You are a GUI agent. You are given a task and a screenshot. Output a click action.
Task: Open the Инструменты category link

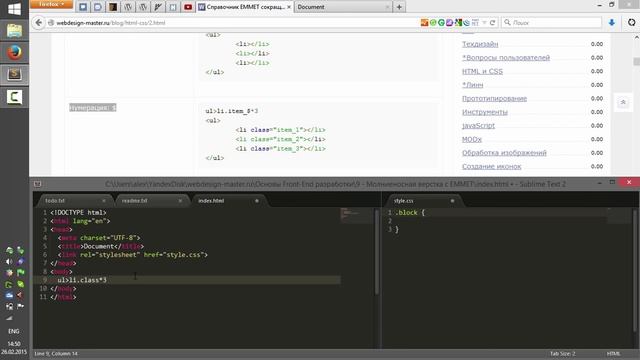click(484, 112)
